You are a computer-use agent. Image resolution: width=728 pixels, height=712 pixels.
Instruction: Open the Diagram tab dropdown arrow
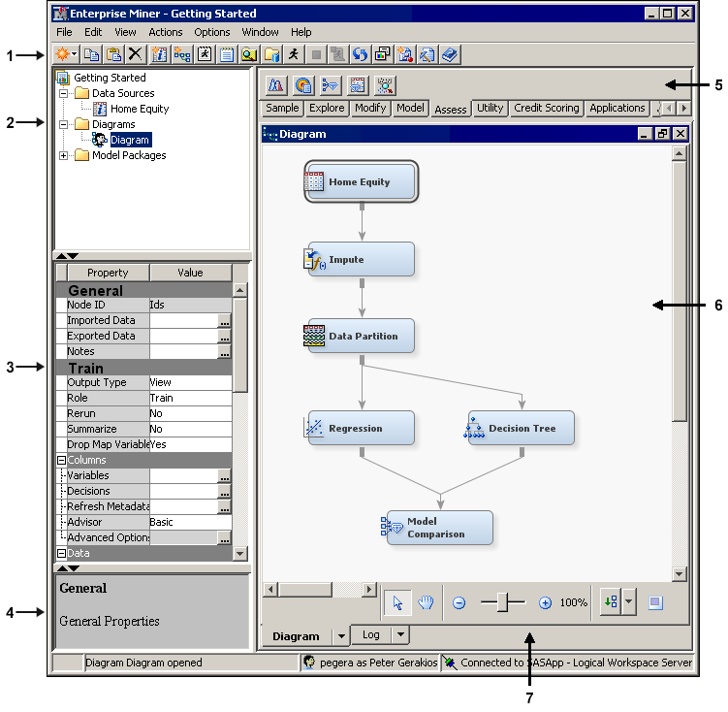click(x=341, y=636)
